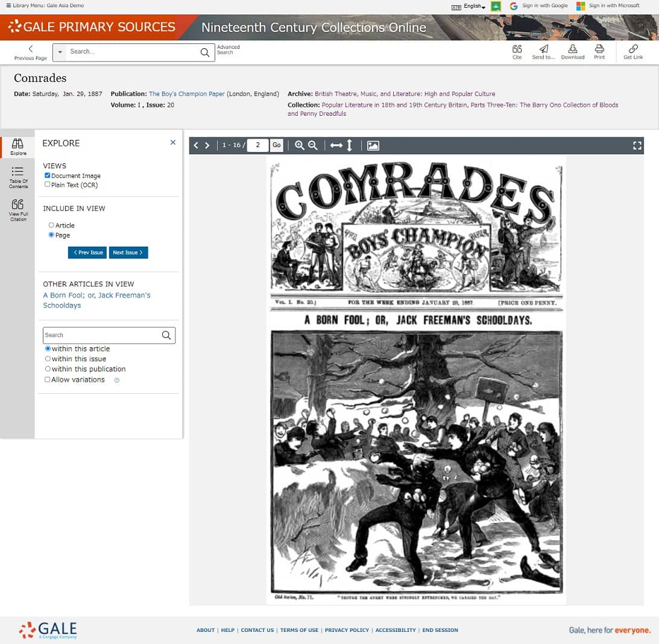Image resolution: width=659 pixels, height=644 pixels.
Task: Open search type dropdown arrow
Action: (60, 52)
